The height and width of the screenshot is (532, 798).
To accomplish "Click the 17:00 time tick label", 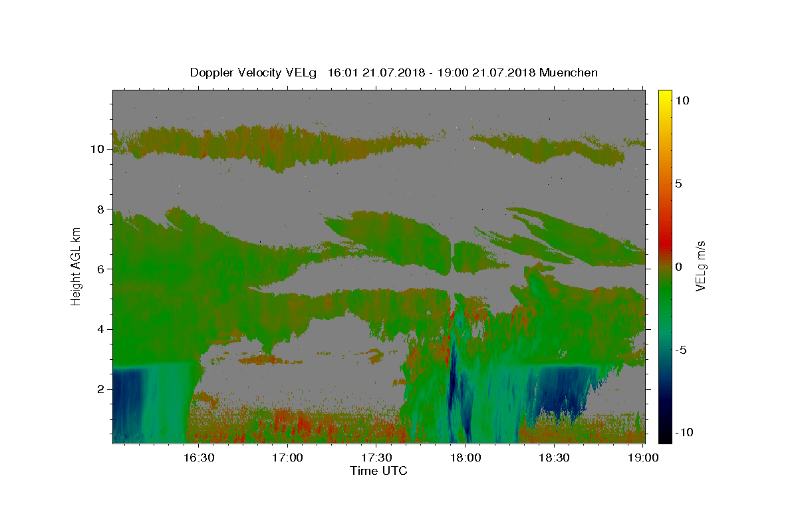I will coord(287,458).
